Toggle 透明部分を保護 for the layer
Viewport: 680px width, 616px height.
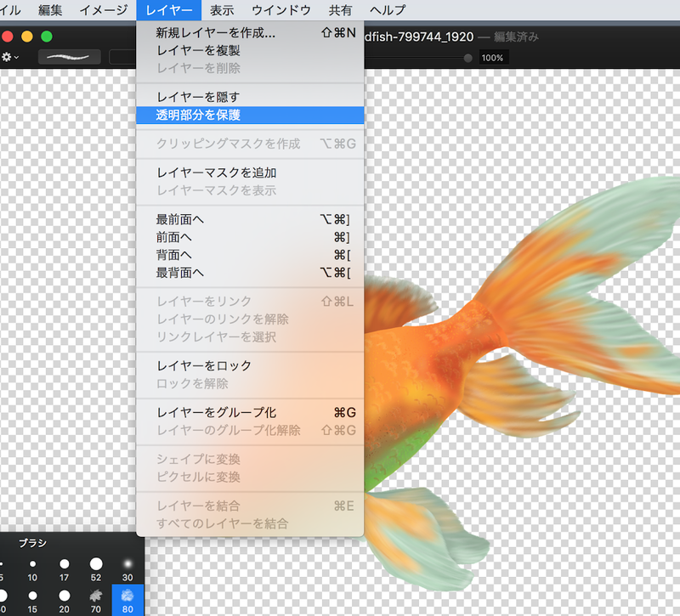(x=198, y=115)
